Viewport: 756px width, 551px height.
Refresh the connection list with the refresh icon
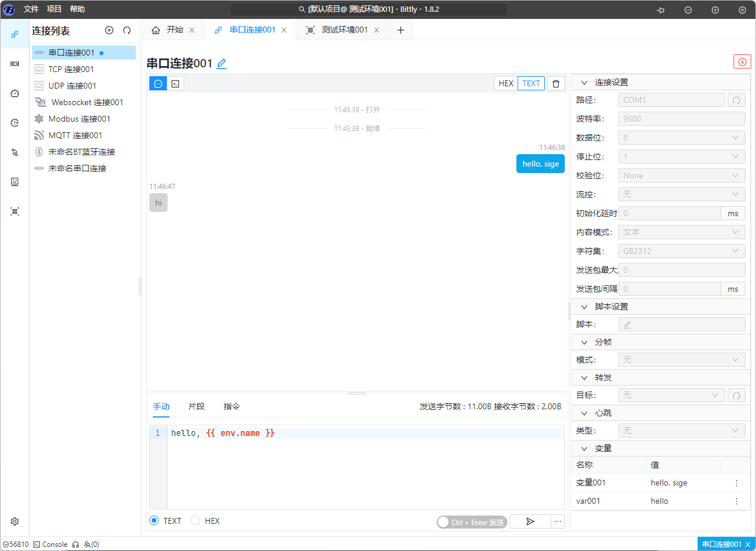(127, 30)
